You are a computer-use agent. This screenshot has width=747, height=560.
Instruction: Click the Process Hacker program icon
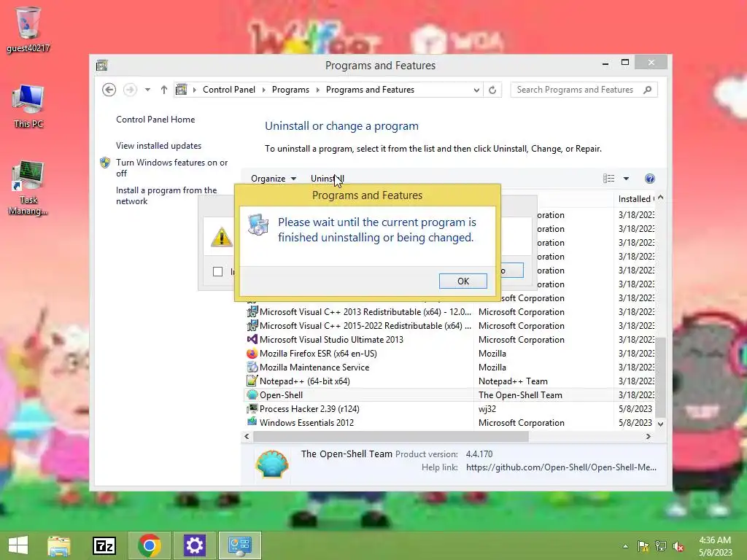tap(252, 408)
